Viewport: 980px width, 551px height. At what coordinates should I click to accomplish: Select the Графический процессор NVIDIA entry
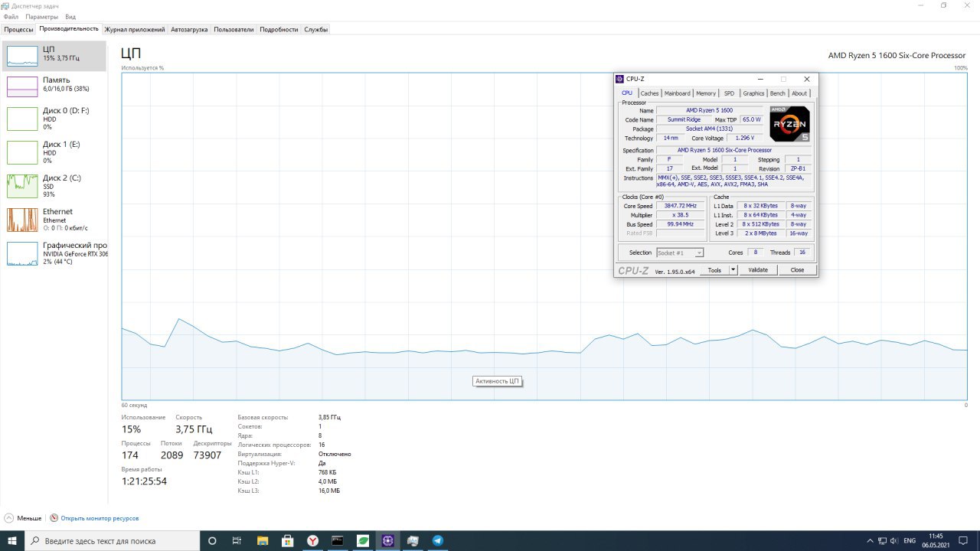click(x=55, y=254)
